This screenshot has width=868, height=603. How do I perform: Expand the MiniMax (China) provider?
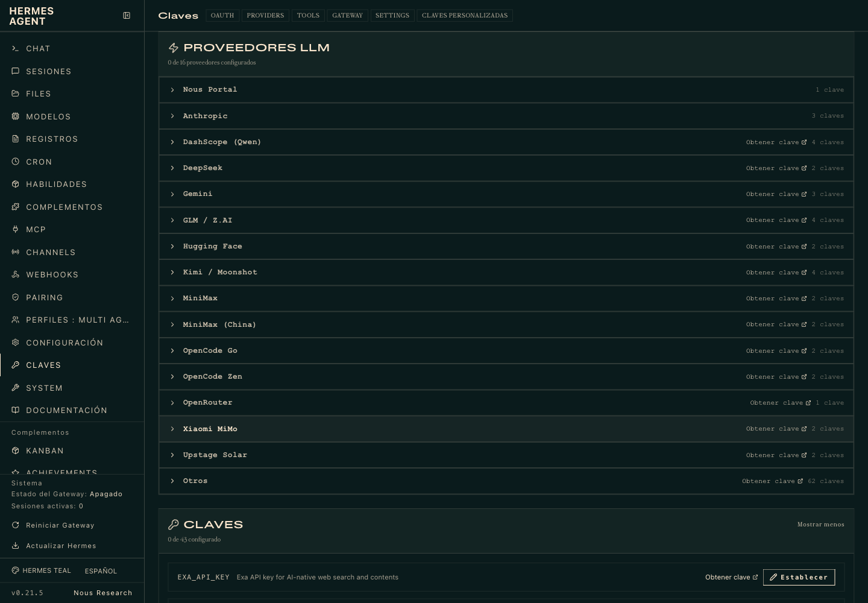[506, 324]
